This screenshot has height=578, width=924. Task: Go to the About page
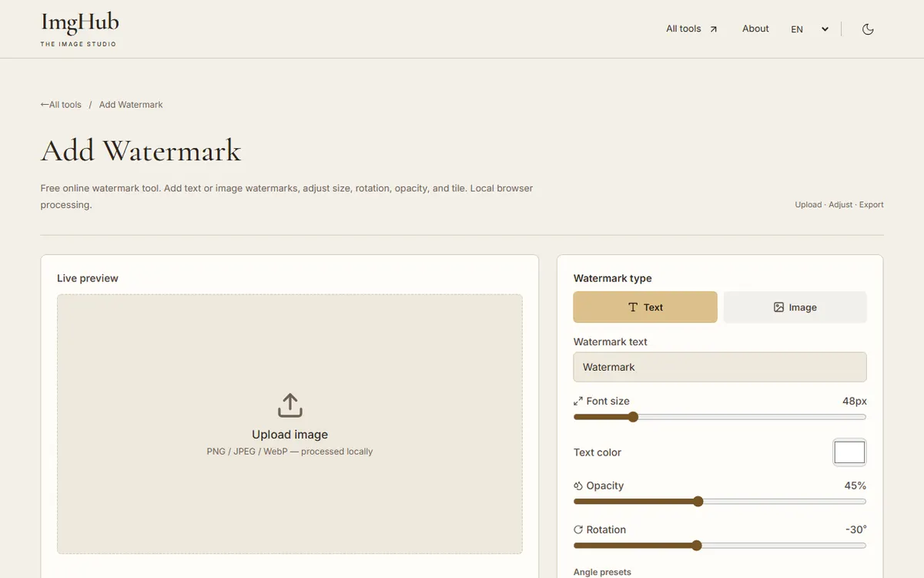(x=755, y=29)
